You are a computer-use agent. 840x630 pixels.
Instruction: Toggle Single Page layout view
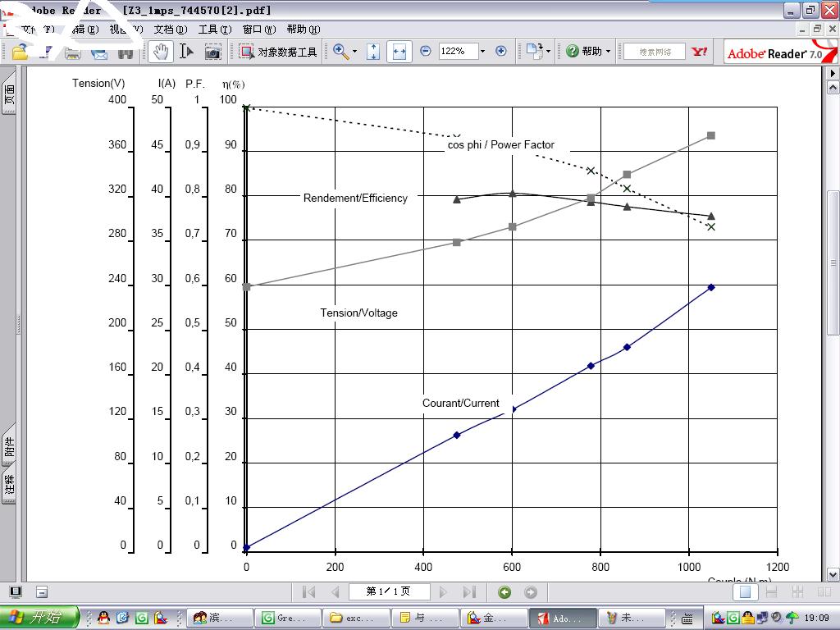(x=745, y=592)
